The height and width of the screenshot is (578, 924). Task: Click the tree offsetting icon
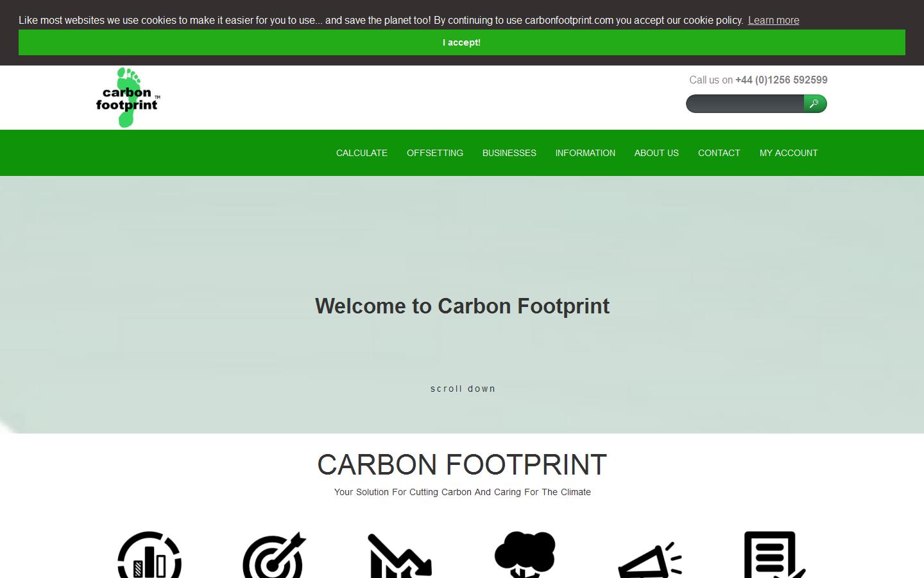(525, 556)
